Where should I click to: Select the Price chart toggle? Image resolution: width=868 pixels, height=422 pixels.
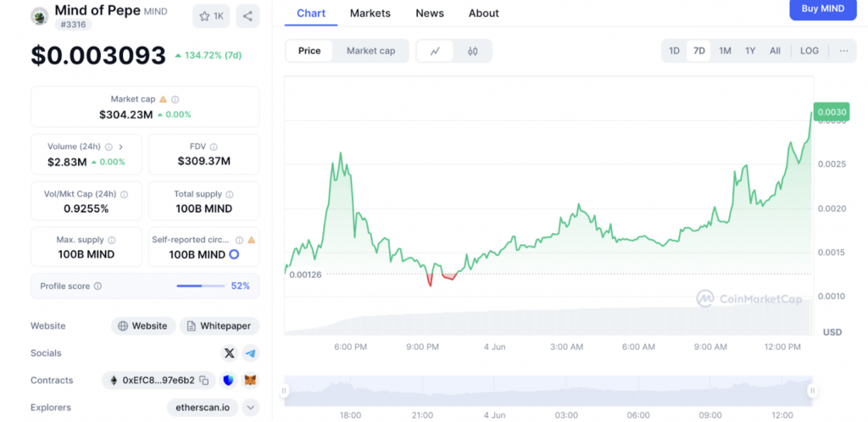pyautogui.click(x=309, y=51)
